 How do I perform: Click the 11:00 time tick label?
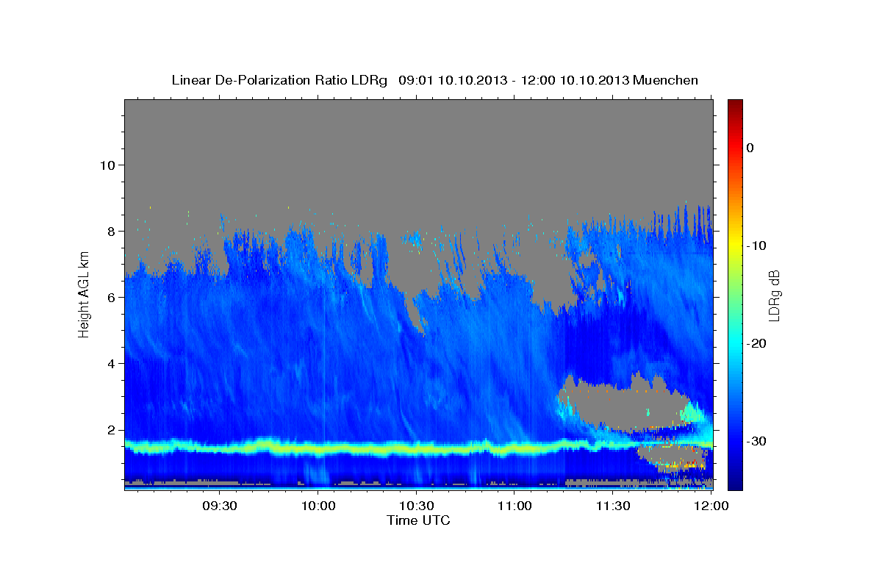click(x=514, y=506)
